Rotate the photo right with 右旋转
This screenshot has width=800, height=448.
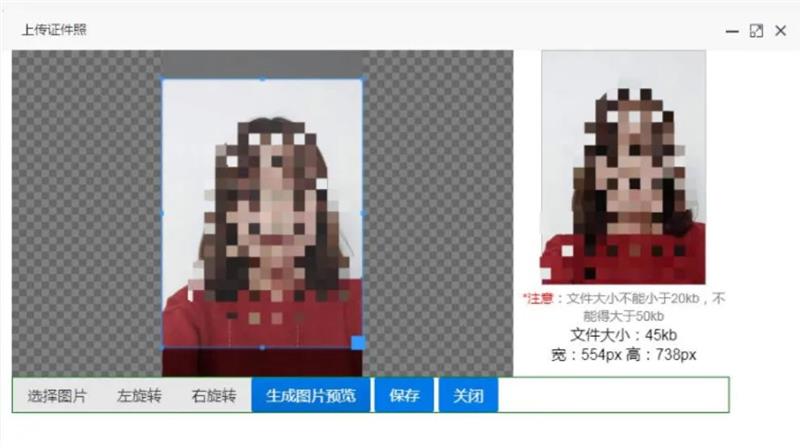(x=214, y=395)
